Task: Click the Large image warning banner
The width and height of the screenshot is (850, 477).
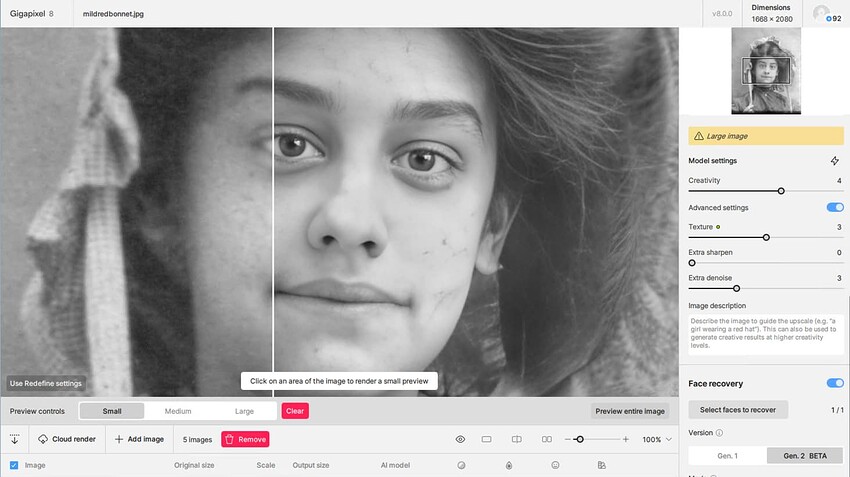Action: coord(765,136)
